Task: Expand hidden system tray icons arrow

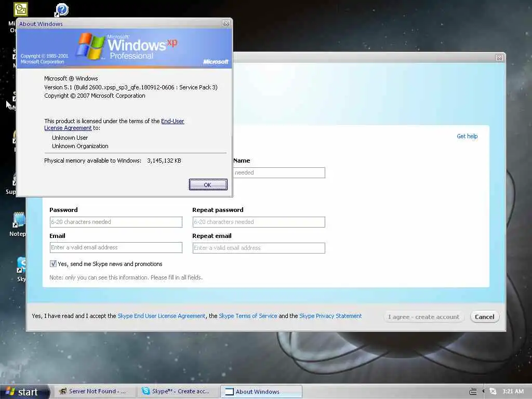Action: 483,392
